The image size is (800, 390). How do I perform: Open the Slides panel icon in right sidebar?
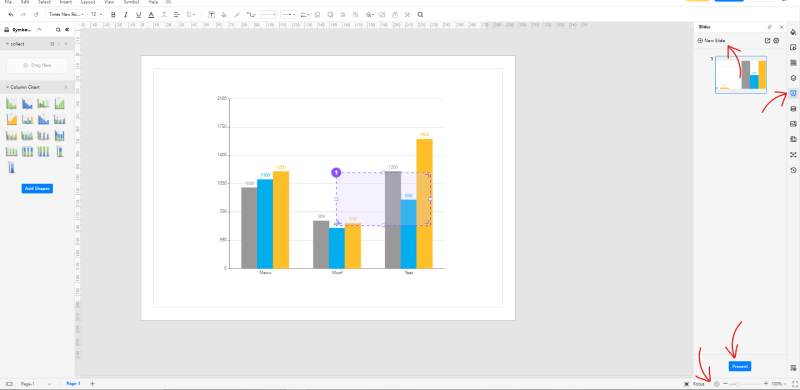793,93
